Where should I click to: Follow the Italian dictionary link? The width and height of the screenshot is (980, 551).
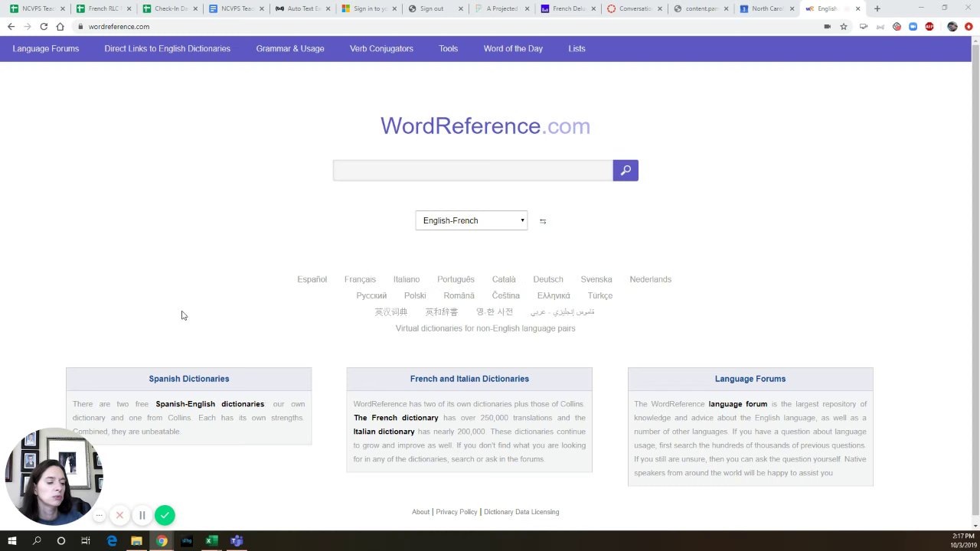coord(384,432)
